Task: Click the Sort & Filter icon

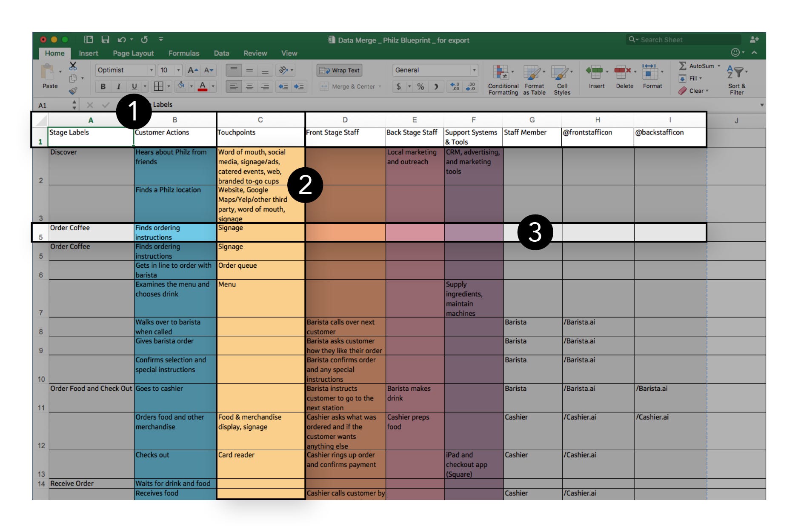Action: click(735, 72)
